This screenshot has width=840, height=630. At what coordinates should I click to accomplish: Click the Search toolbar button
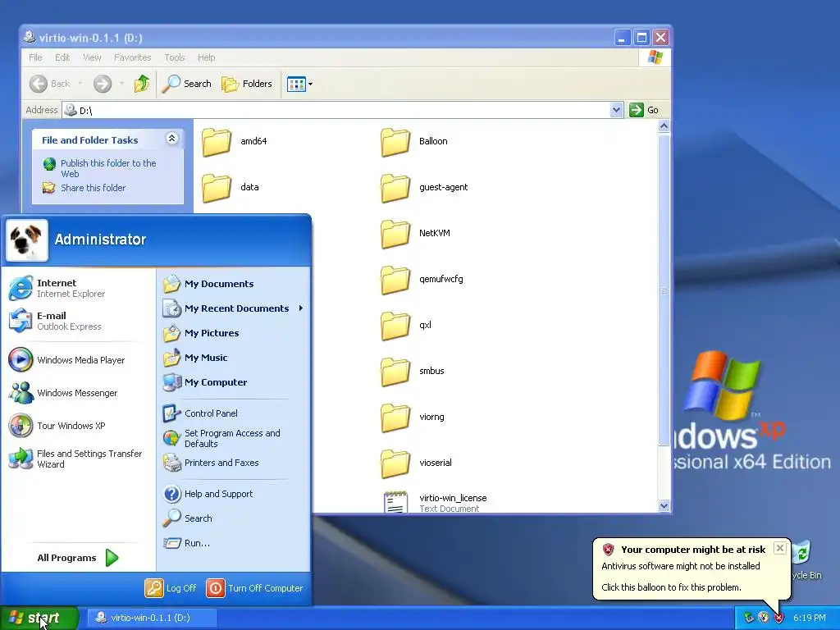[x=186, y=84]
